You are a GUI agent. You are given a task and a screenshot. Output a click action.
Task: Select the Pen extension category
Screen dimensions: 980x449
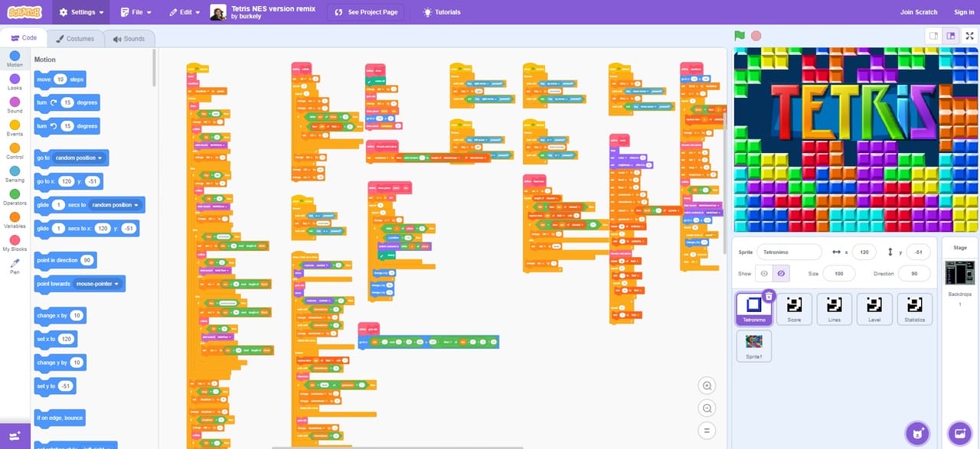[15, 266]
